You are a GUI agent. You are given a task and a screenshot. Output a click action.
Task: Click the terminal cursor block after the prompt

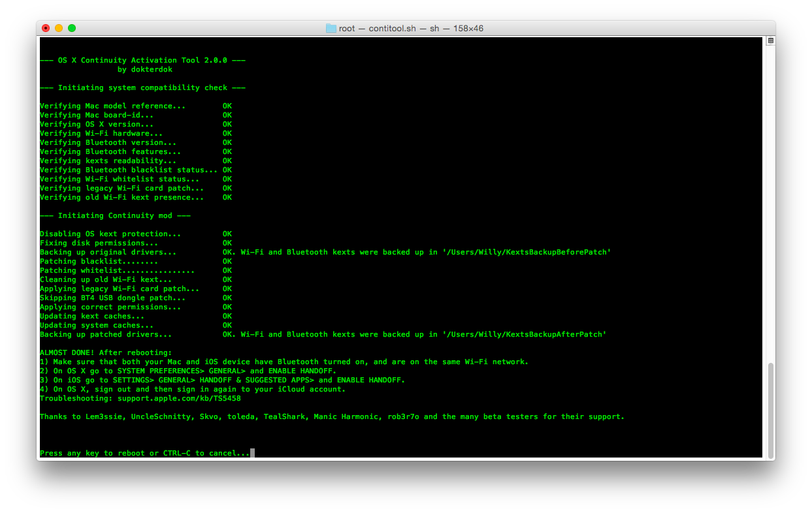coord(252,453)
